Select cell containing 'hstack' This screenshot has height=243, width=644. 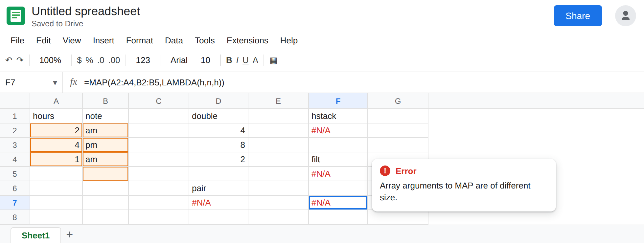point(338,116)
